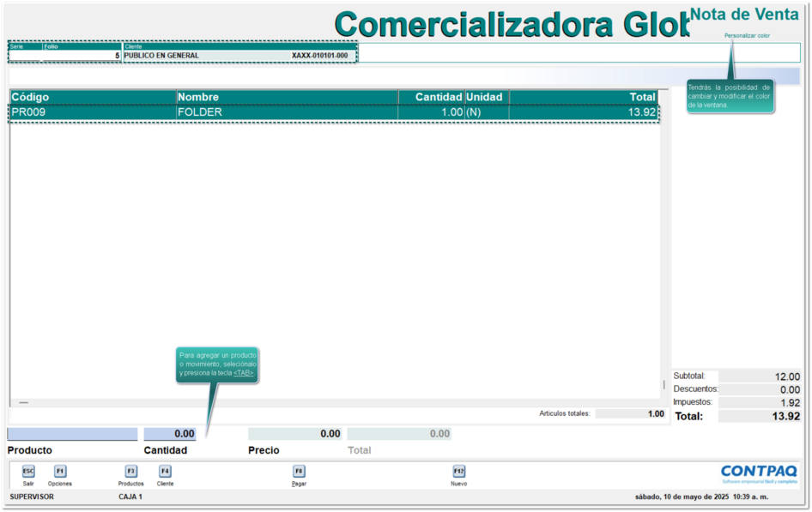Viewport: 812px width, 512px height.
Task: Click the Subtotal value 12.00
Action: (759, 376)
